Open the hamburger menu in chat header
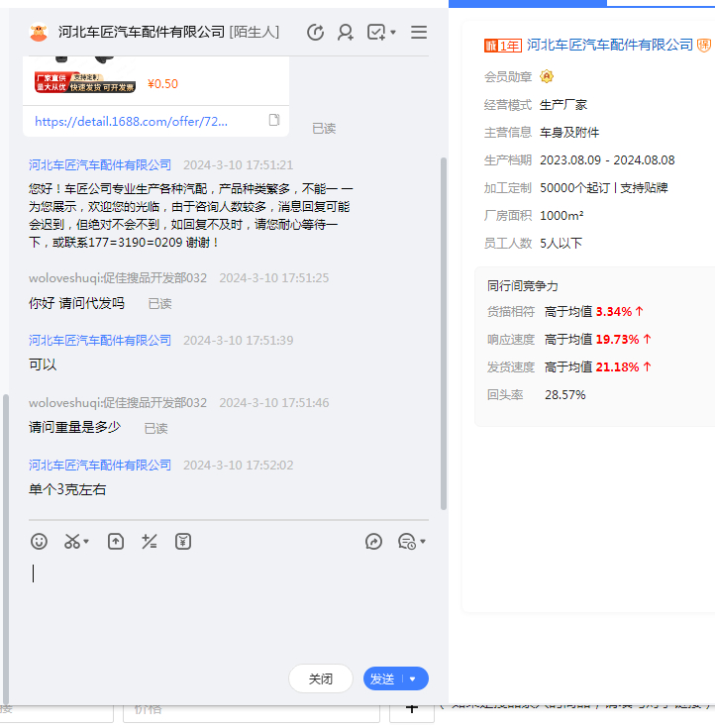This screenshot has height=728, width=715. tap(419, 33)
